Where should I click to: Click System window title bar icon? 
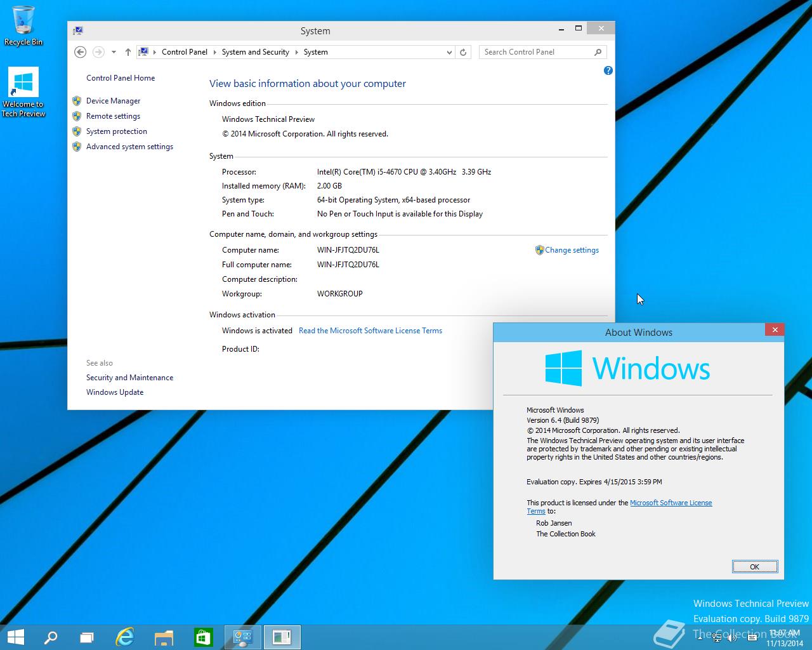(78, 30)
